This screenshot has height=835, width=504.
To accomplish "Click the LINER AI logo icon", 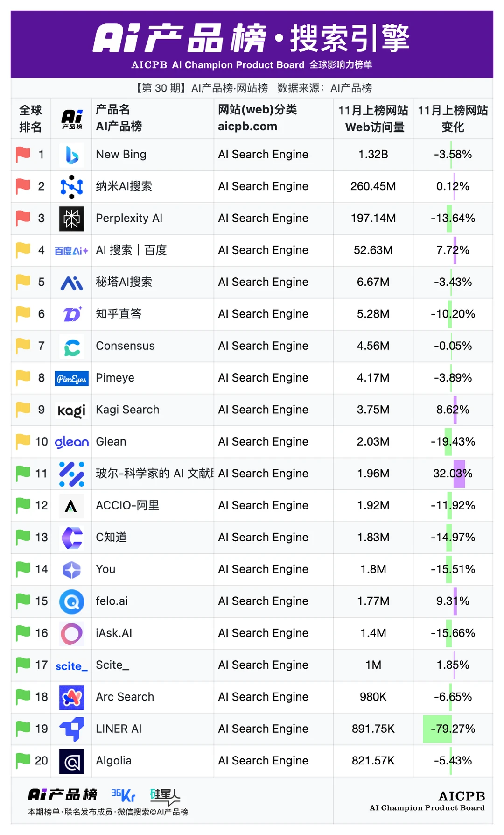I will tap(72, 729).
